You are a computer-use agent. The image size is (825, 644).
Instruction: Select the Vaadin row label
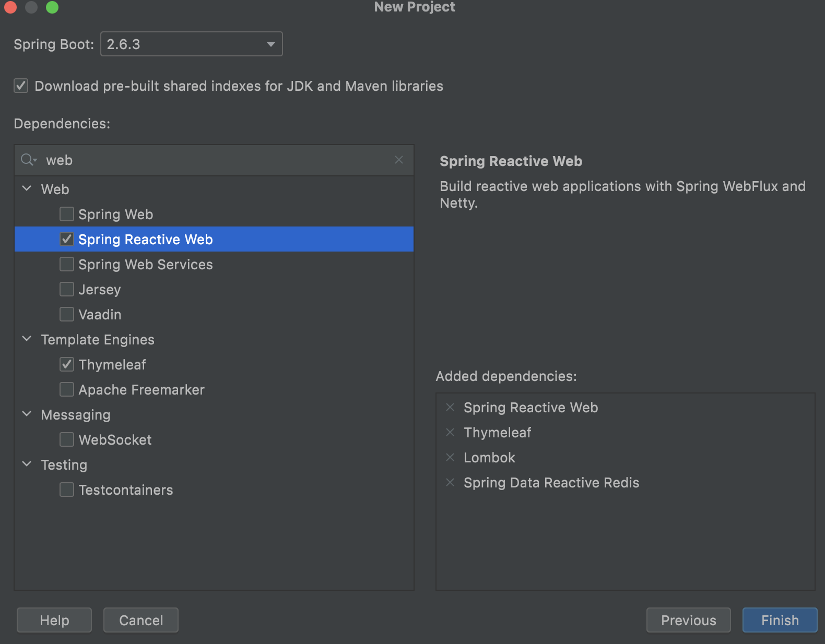point(100,315)
